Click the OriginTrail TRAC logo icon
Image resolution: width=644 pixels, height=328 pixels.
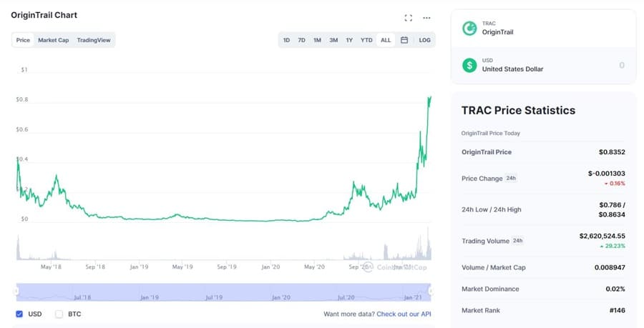pyautogui.click(x=469, y=28)
